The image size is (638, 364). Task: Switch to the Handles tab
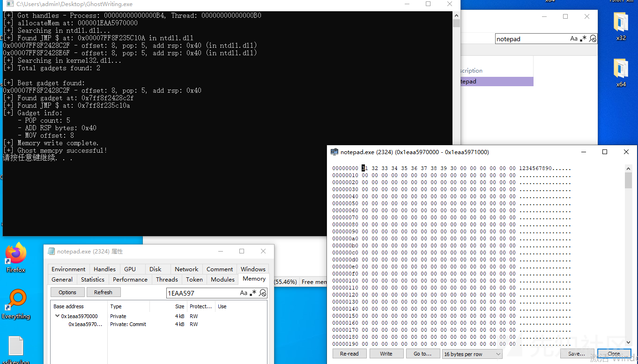click(x=104, y=269)
